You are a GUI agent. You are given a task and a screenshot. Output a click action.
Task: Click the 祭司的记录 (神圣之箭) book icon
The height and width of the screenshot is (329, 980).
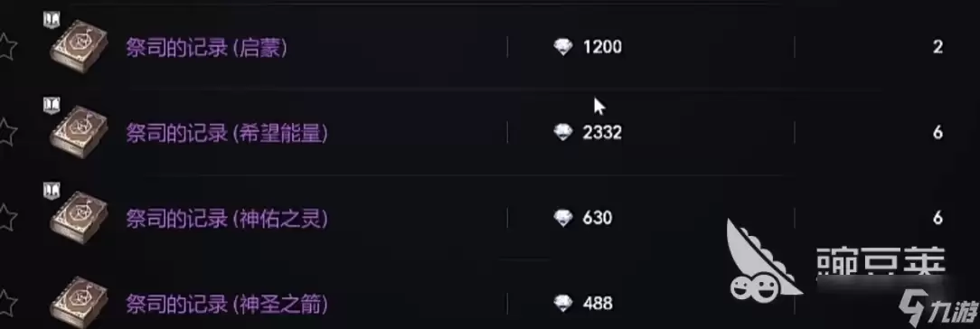click(79, 304)
